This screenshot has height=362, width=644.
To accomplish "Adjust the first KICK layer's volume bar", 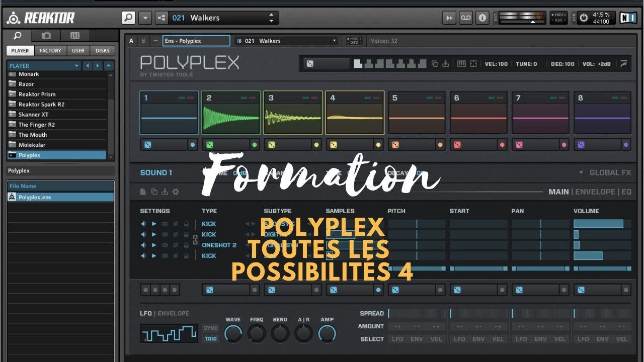I will [602, 224].
